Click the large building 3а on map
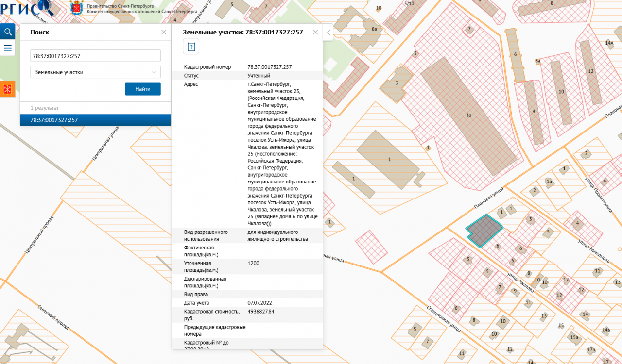 (468, 116)
